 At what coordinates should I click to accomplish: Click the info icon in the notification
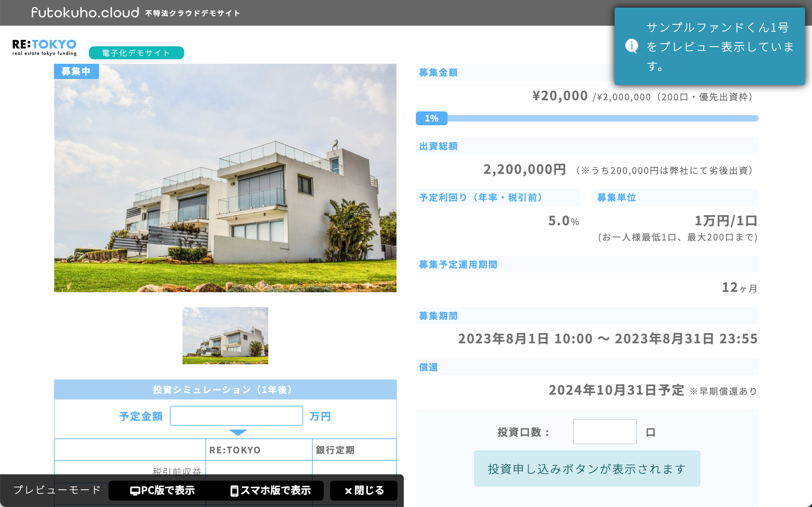pos(631,46)
